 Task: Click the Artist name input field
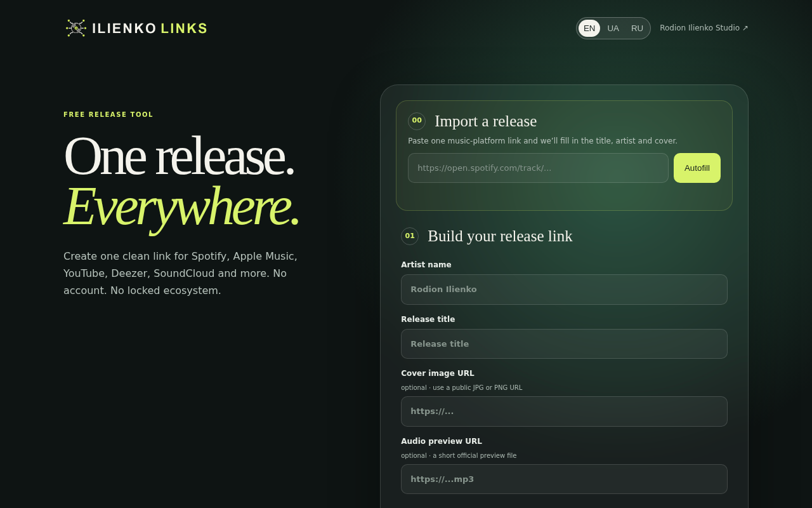564,290
